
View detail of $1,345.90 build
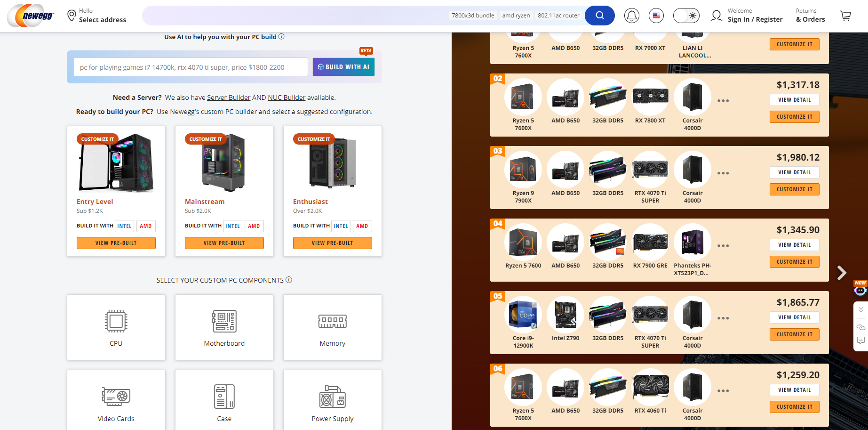(795, 245)
